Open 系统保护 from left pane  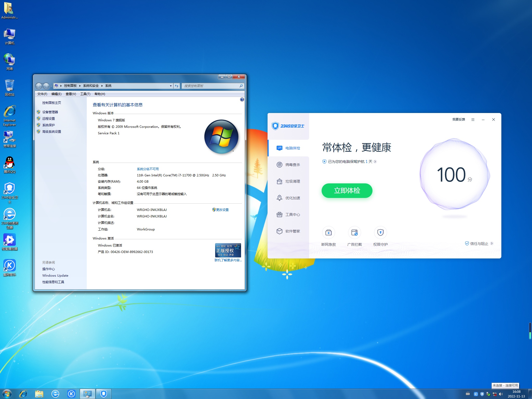click(49, 125)
